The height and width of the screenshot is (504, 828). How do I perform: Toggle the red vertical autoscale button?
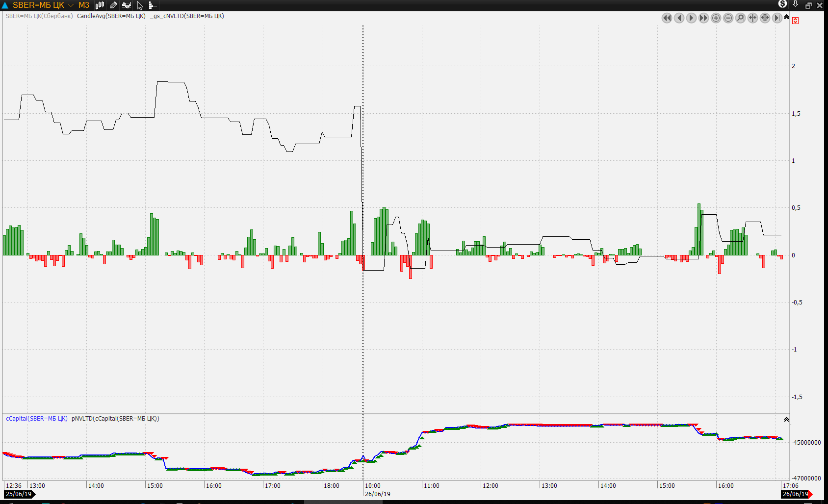click(795, 21)
